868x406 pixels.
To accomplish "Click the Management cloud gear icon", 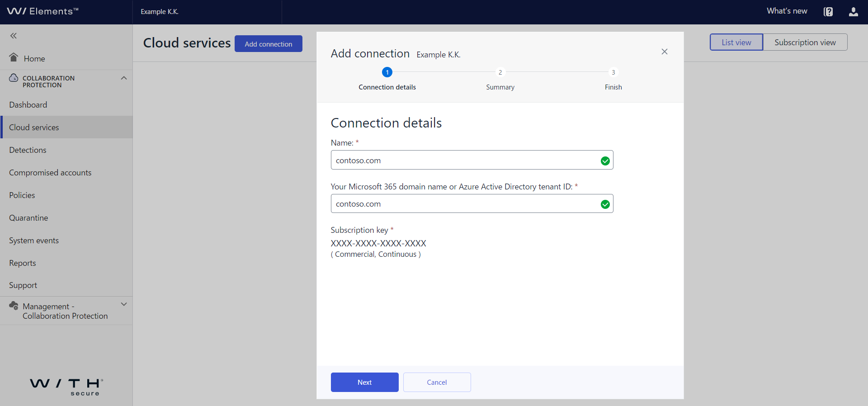I will point(14,306).
